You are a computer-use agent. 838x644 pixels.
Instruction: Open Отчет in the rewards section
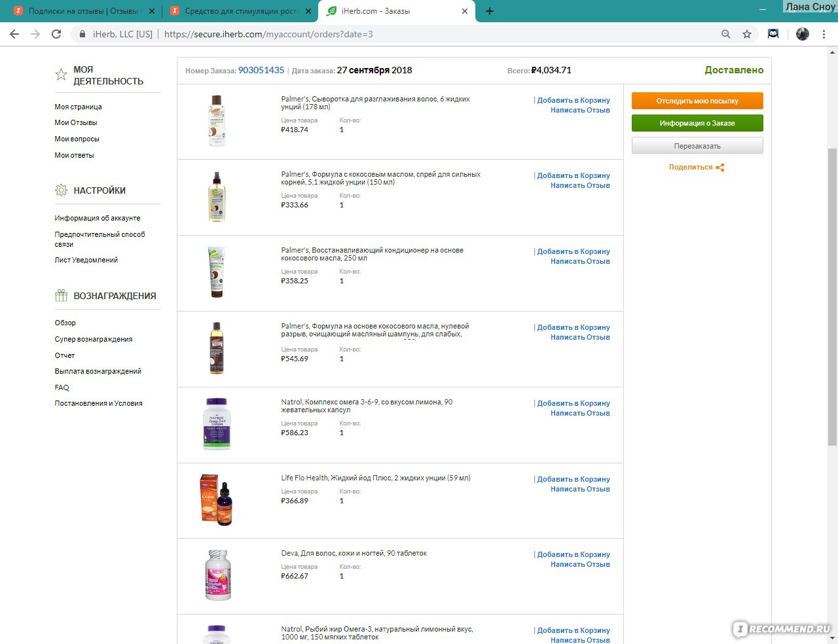65,355
